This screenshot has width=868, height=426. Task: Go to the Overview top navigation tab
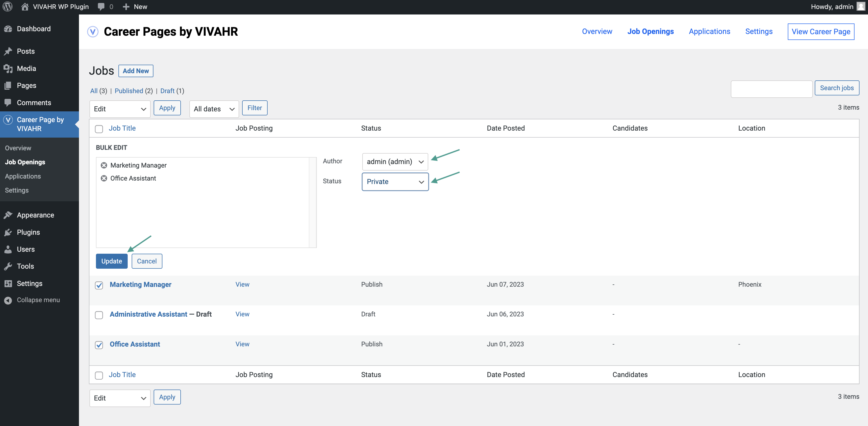(x=597, y=31)
